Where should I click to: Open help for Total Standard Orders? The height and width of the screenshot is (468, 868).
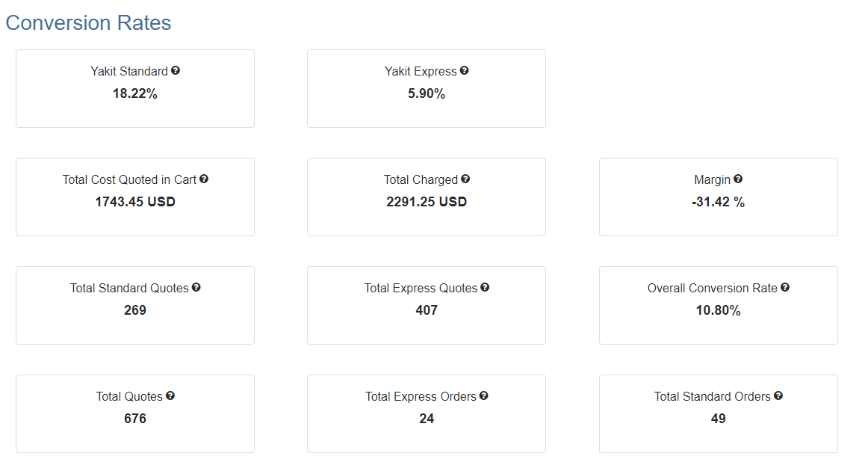(x=778, y=396)
